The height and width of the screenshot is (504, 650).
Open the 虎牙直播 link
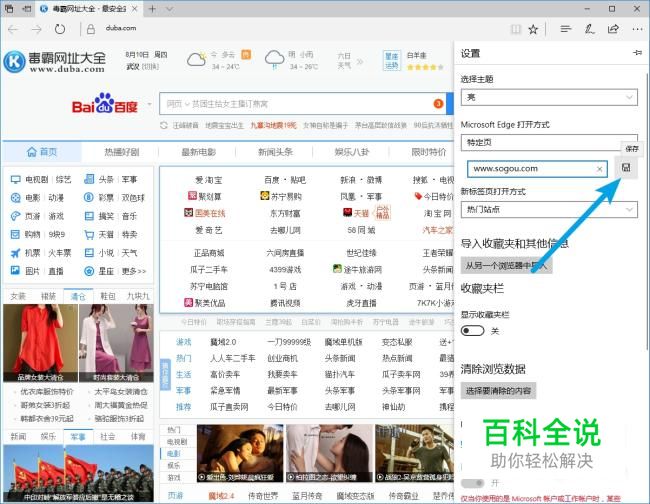click(361, 303)
